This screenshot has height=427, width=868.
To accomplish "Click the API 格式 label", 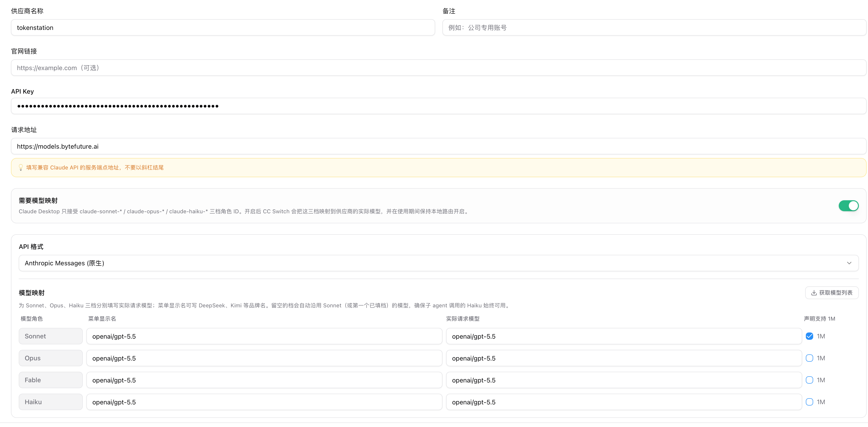I will pos(31,247).
